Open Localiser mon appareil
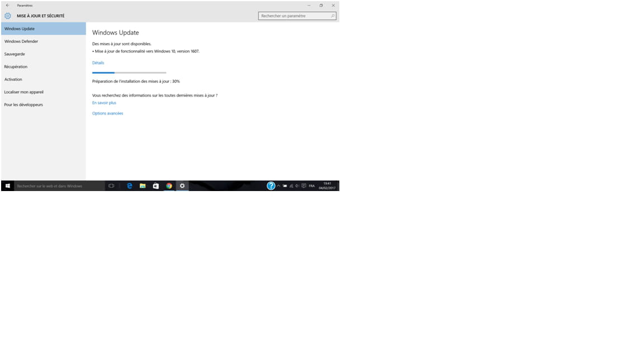Image resolution: width=644 pixels, height=362 pixels. 44,92
